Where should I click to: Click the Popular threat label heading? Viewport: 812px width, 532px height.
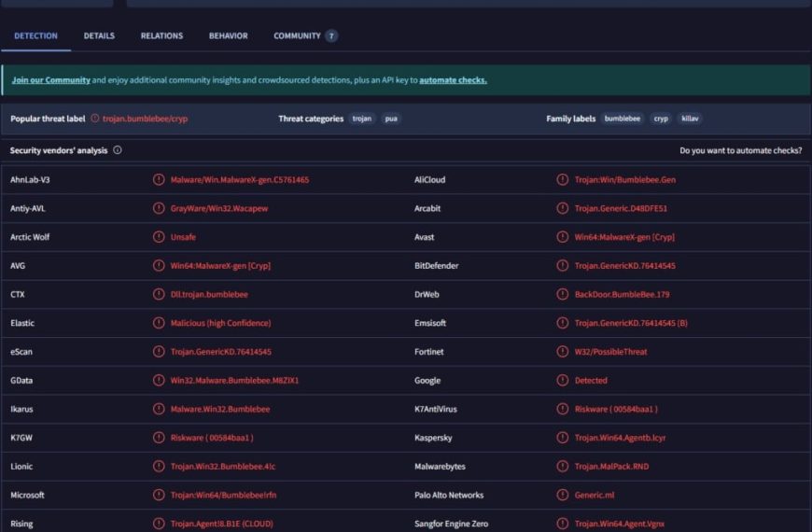pos(48,119)
